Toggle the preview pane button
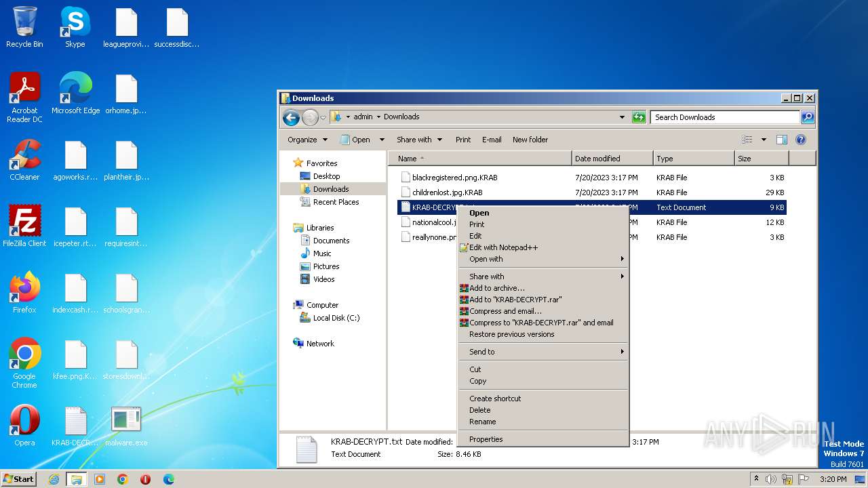 [x=781, y=140]
